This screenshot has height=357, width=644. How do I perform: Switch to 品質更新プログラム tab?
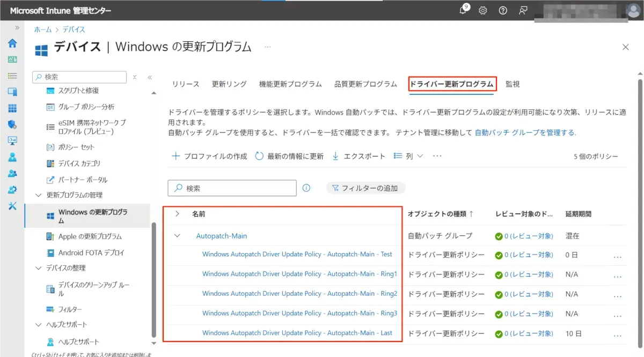[x=365, y=84]
